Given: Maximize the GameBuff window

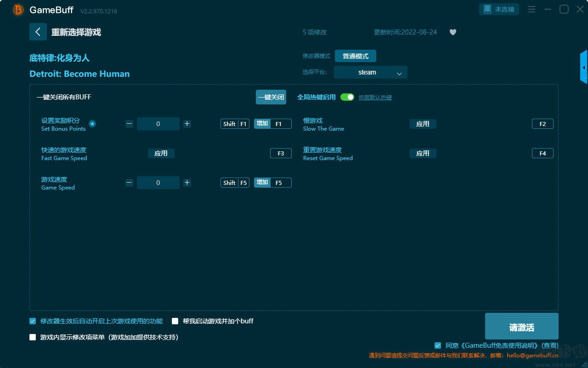Looking at the screenshot, I should tap(564, 9).
